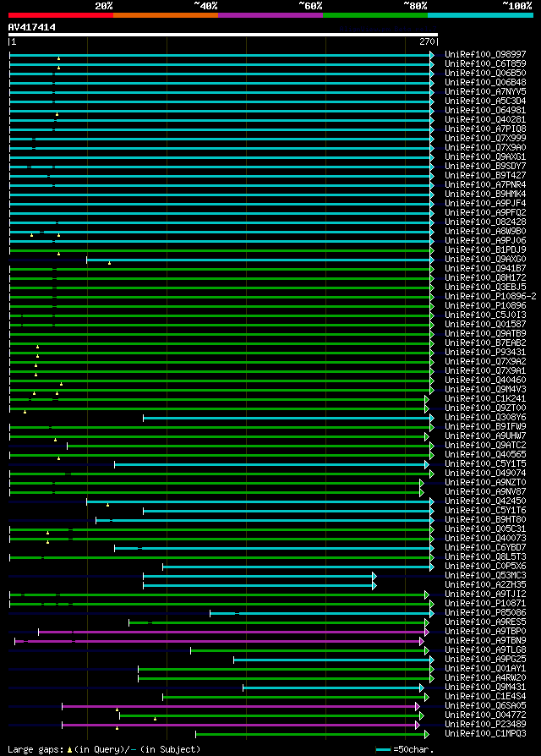
Task: Select hit UniRef100_Q9ATB9
Action: coord(485,334)
